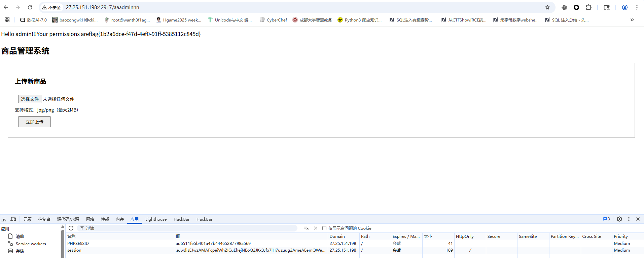Switch to the 控制台 console tab
Viewport: 644px width, 258px height.
pyautogui.click(x=44, y=219)
